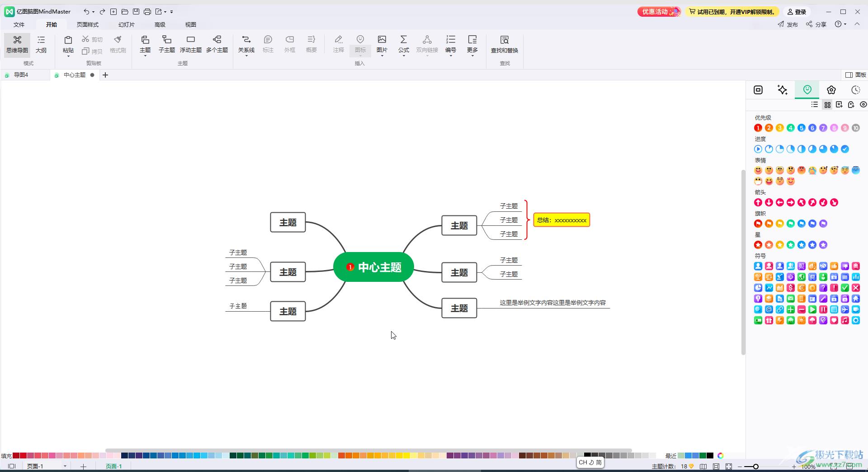Switch to 页面样式 ribbon tab
Image resolution: width=868 pixels, height=472 pixels.
coord(87,24)
